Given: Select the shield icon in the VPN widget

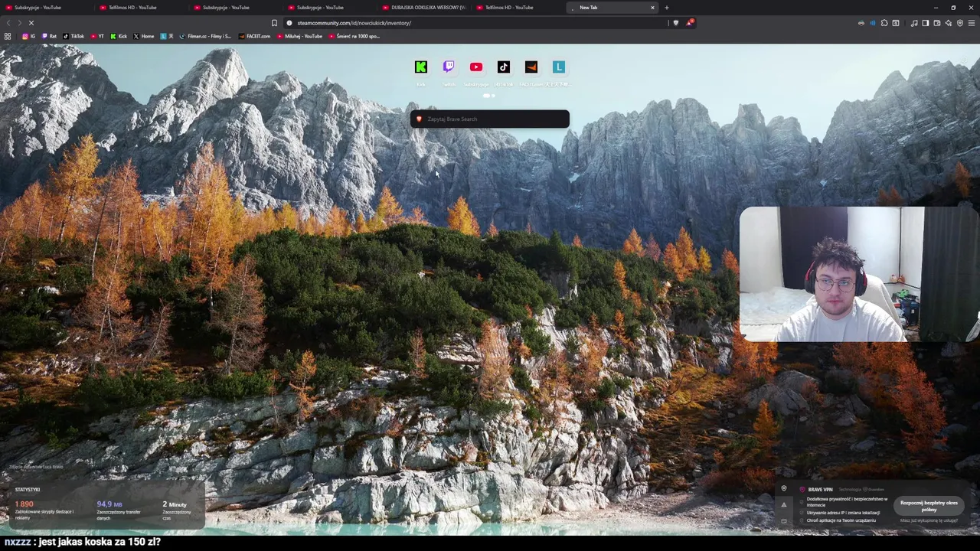Looking at the screenshot, I should click(x=783, y=489).
